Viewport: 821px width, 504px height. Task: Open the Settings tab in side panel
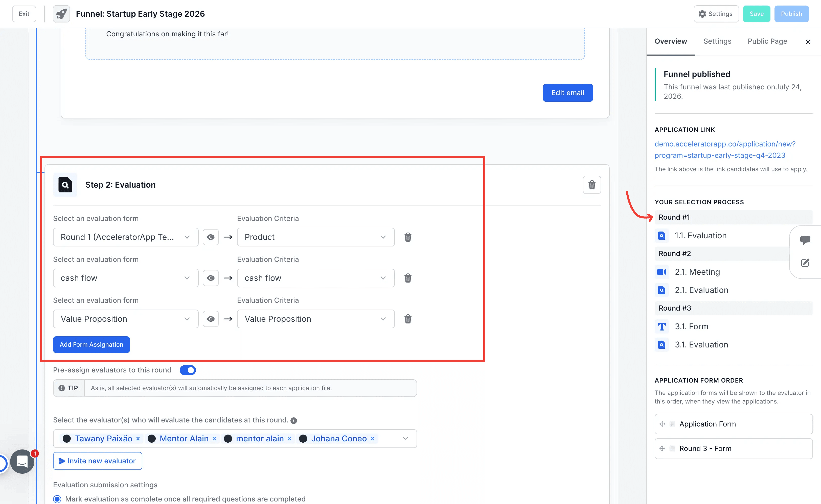coord(717,41)
